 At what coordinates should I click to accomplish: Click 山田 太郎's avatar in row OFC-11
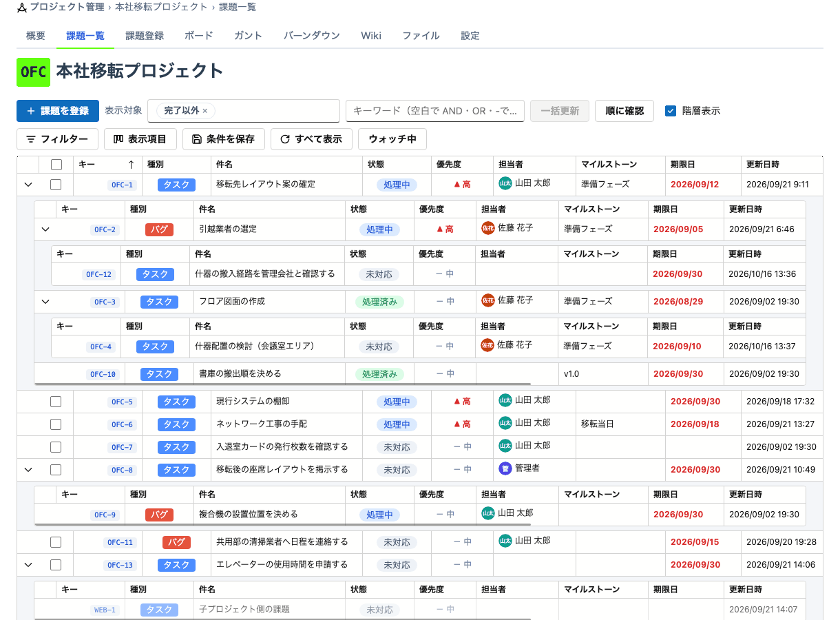[x=505, y=541]
